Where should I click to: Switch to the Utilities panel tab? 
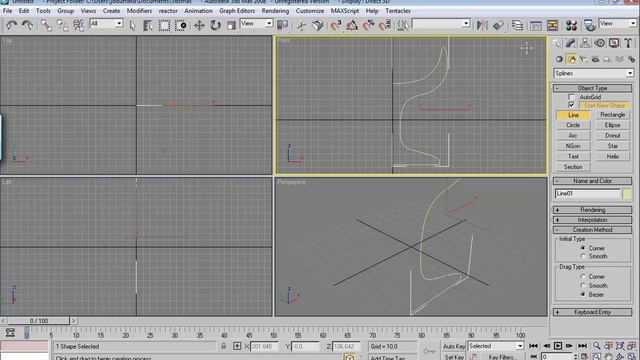pos(628,43)
